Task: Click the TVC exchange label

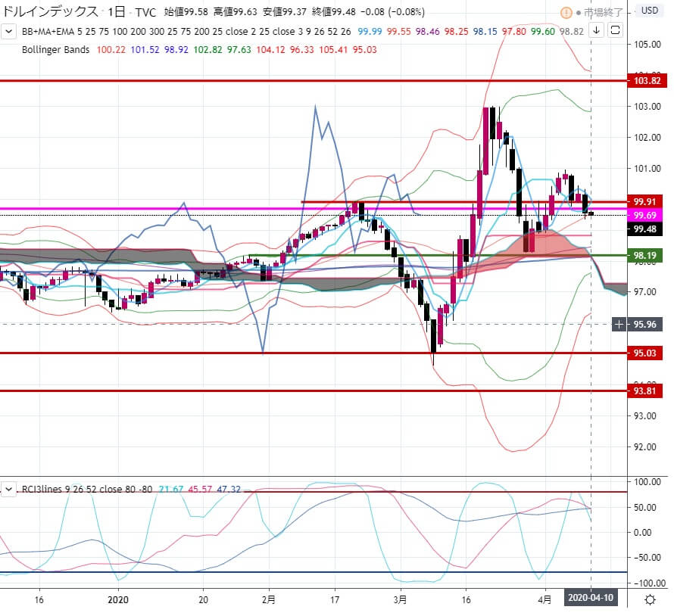Action: (145, 12)
